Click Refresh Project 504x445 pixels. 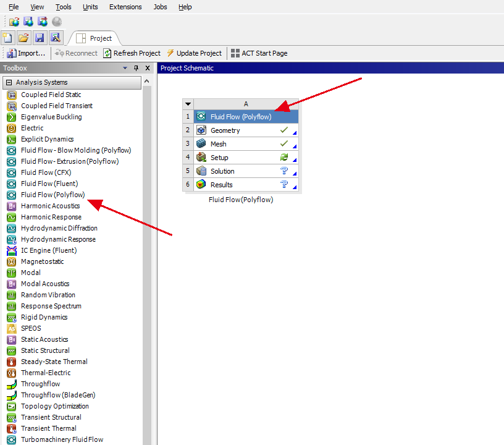pos(132,53)
